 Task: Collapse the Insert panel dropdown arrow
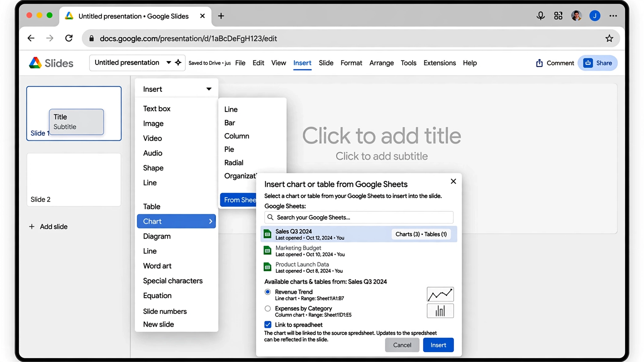[209, 89]
